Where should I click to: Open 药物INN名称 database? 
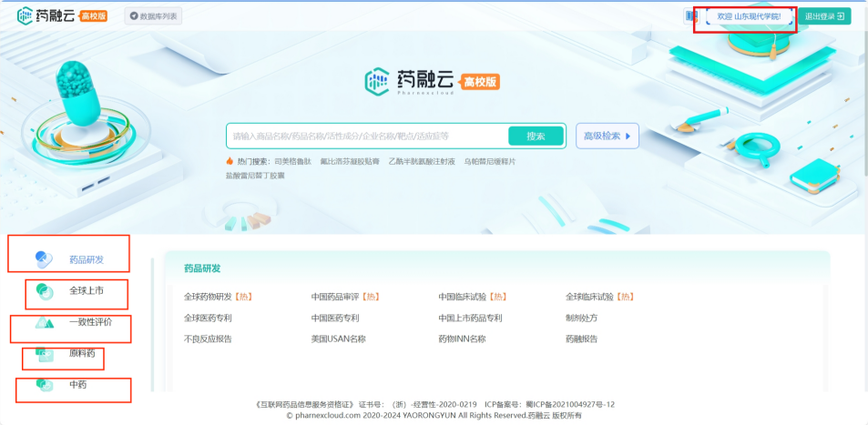click(462, 339)
